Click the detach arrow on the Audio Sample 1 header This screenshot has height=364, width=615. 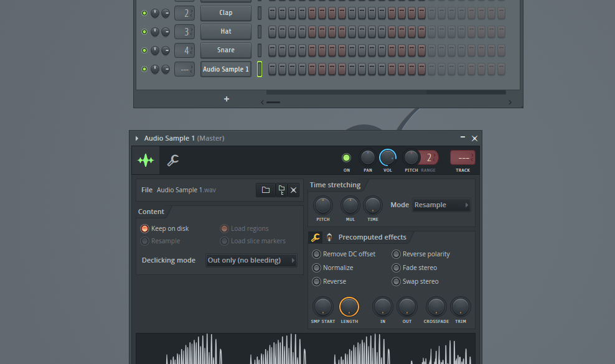click(137, 138)
